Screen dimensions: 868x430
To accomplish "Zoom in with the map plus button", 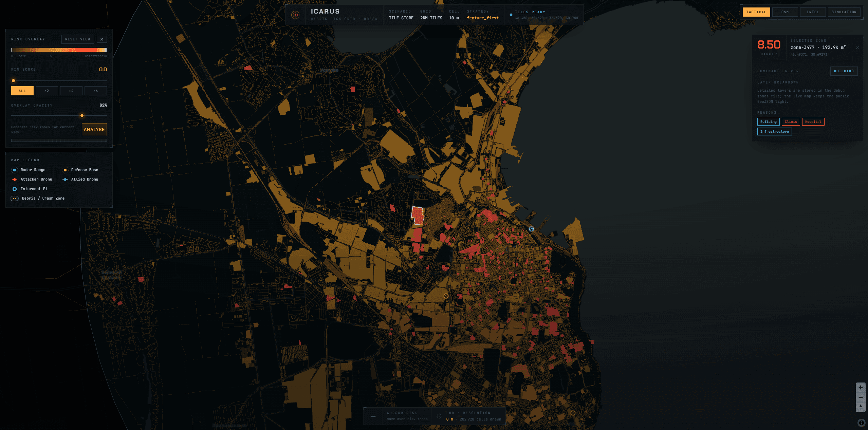I will pyautogui.click(x=861, y=387).
